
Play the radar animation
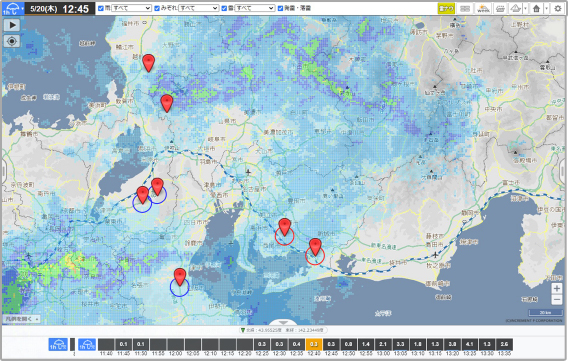coord(12,25)
